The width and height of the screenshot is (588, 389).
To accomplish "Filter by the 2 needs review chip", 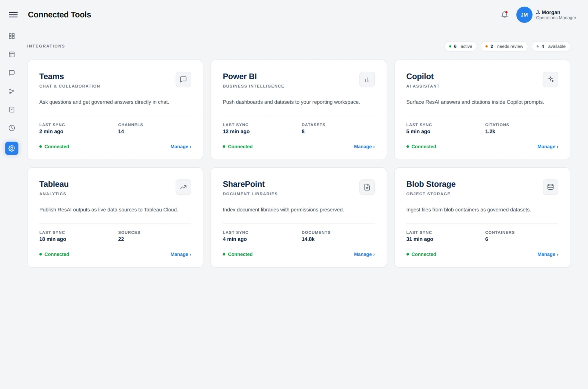I will (x=504, y=46).
